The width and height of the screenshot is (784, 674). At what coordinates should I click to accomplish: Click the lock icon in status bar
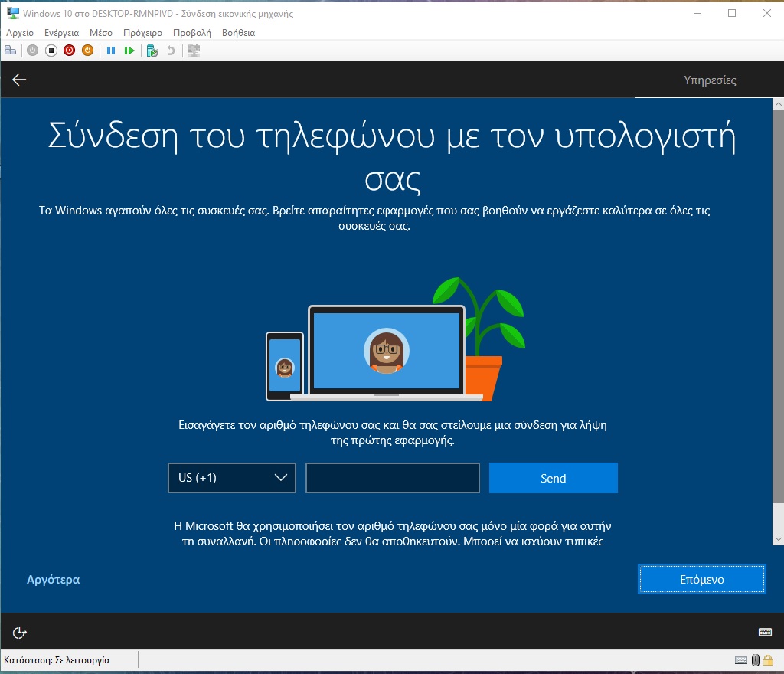(768, 660)
